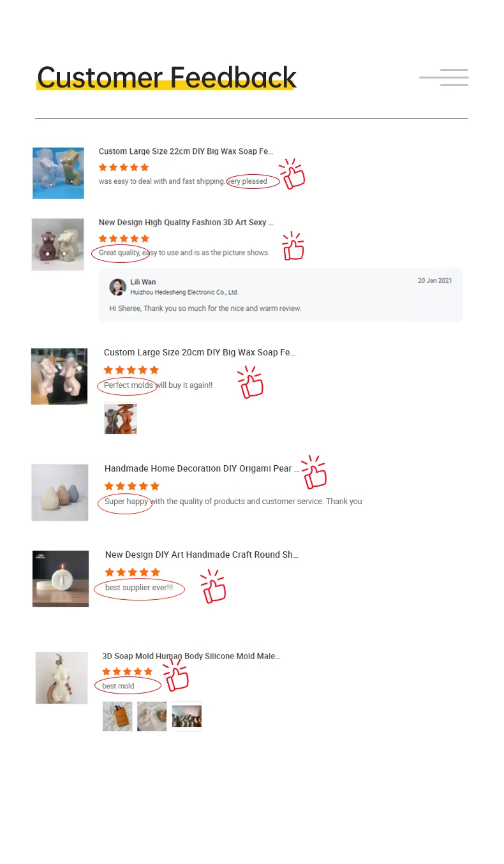Open review photo under "Perfect molds" comment

point(121,419)
